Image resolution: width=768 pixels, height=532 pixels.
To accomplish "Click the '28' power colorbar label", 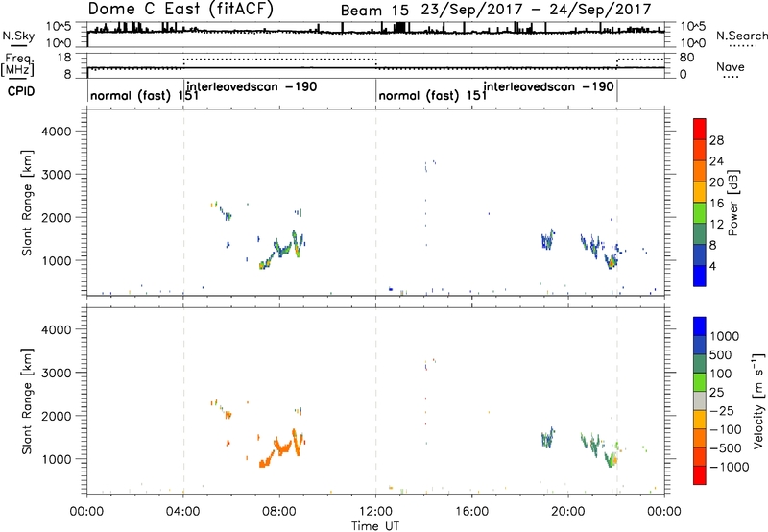I will coord(716,140).
